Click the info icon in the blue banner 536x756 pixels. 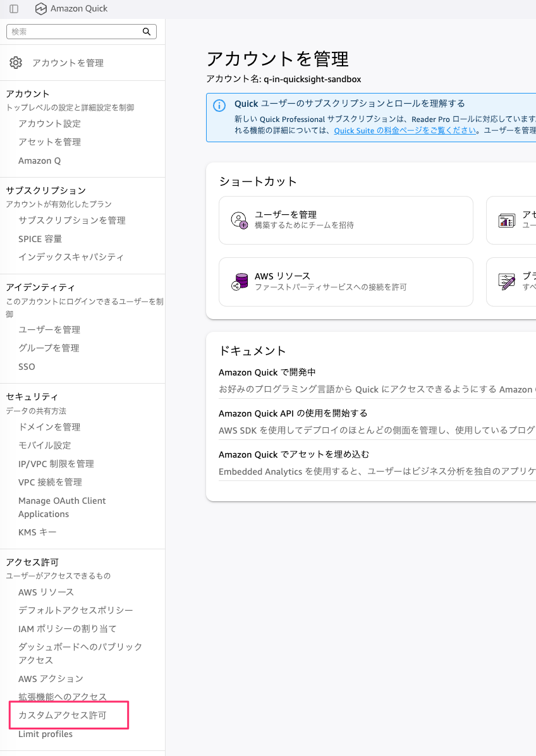point(219,106)
